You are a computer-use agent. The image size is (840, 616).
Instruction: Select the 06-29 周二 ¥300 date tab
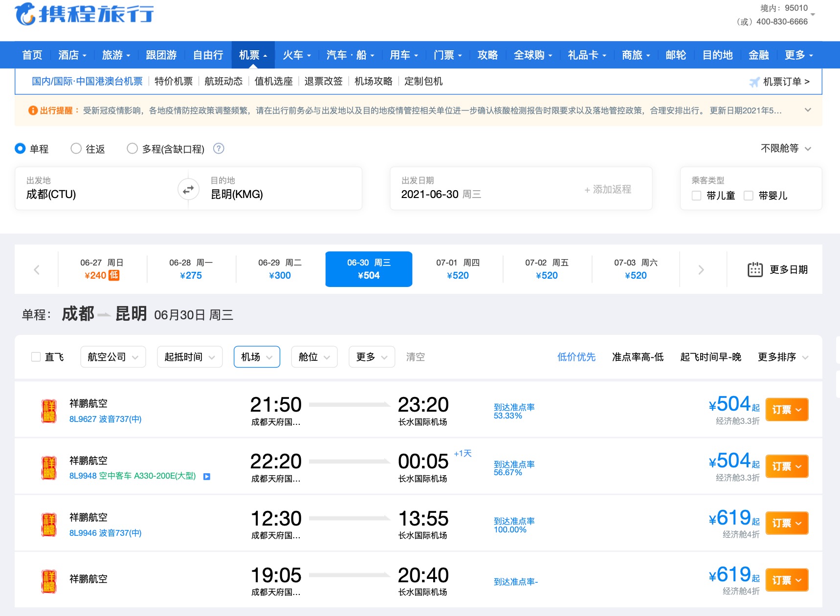coord(280,269)
